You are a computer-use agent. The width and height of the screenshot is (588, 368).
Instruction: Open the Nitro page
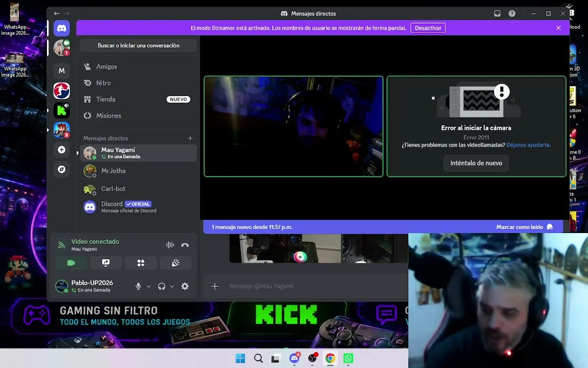138,83
